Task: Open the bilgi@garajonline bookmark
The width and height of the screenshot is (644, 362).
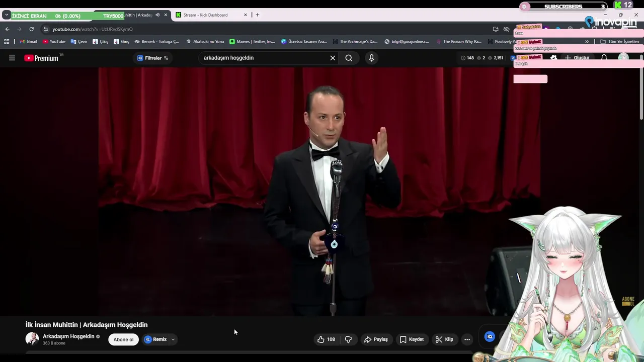Action: click(x=407, y=42)
